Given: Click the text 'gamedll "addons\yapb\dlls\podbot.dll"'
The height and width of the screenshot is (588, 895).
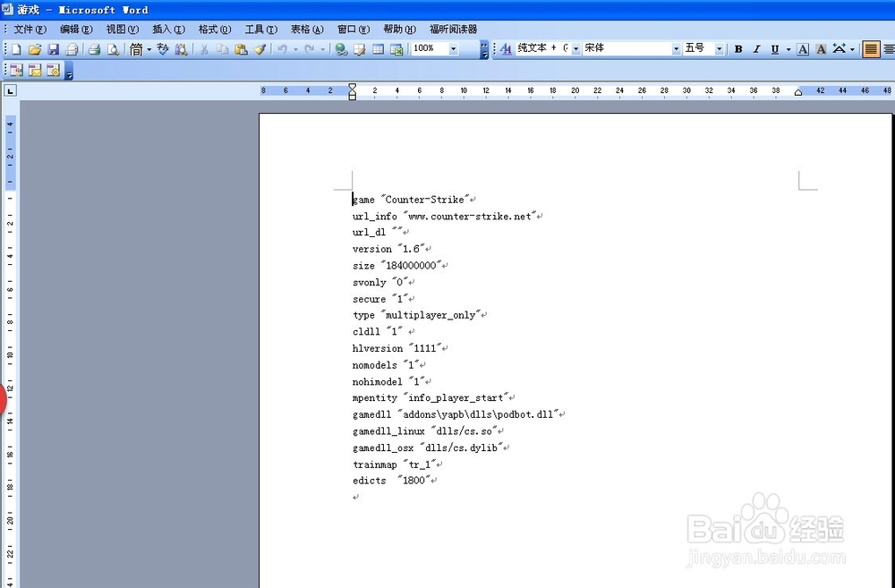Looking at the screenshot, I should (x=456, y=414).
